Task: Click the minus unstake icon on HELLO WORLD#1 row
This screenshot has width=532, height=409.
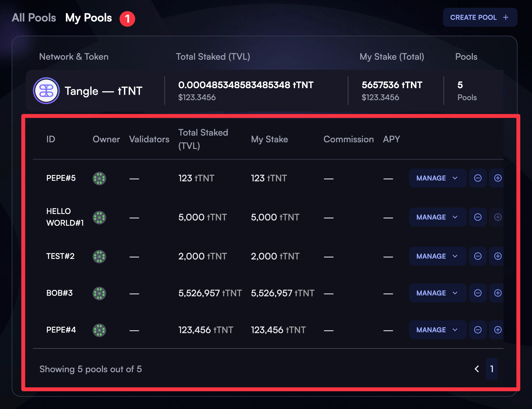Action: click(x=478, y=217)
